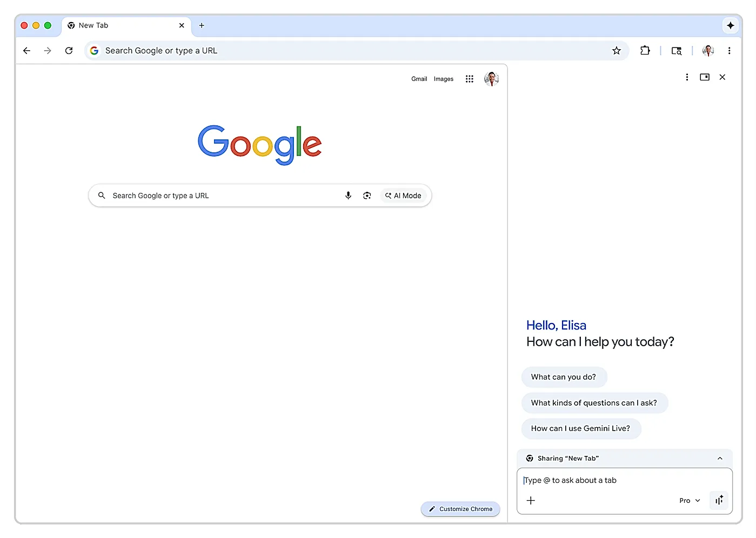Click the Customize Chrome button
756x538 pixels.
(x=460, y=509)
